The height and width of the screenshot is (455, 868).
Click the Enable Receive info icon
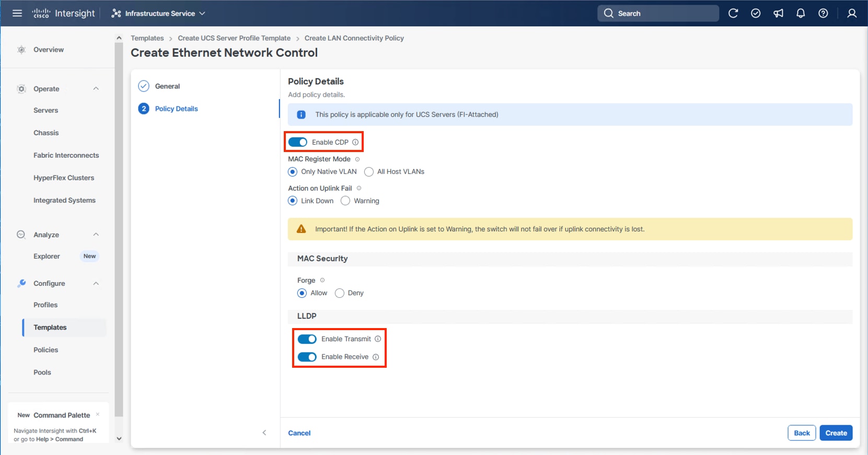click(x=376, y=357)
